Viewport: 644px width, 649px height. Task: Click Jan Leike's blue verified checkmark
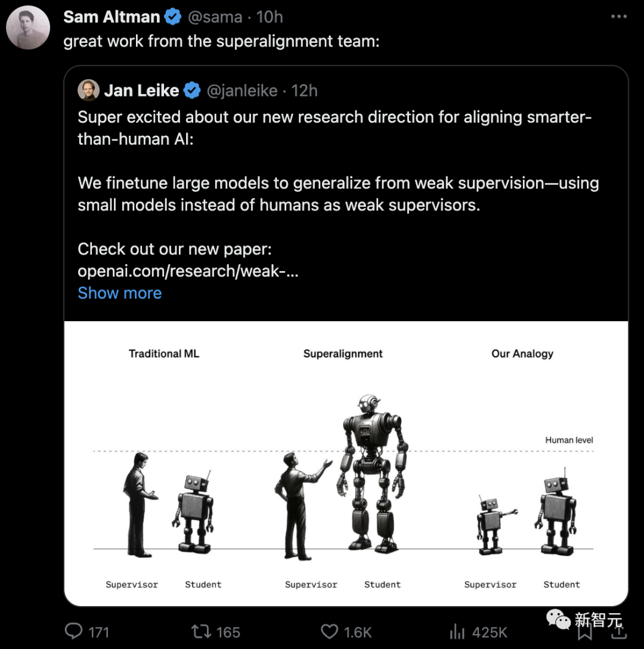pyautogui.click(x=192, y=91)
